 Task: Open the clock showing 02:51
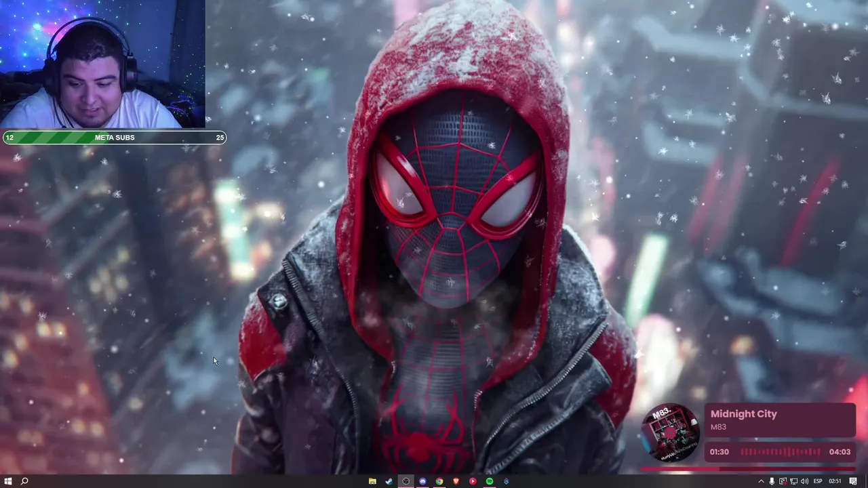tap(835, 481)
